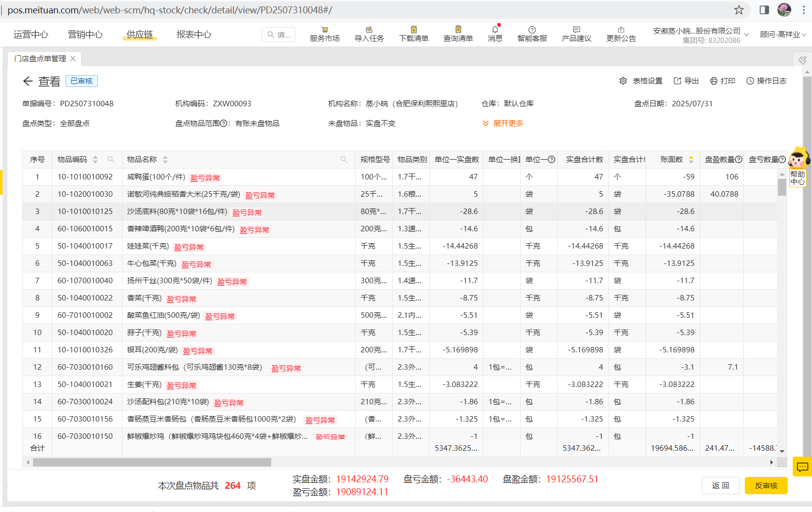Viewport: 812px width, 512px height.
Task: Open the 顾问-高祥业 account dropdown
Action: 782,35
